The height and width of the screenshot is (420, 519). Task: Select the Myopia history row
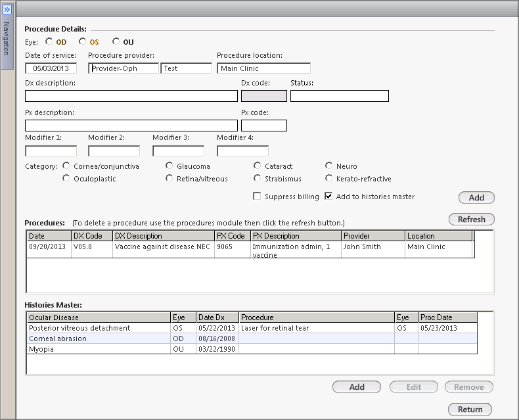click(252, 349)
